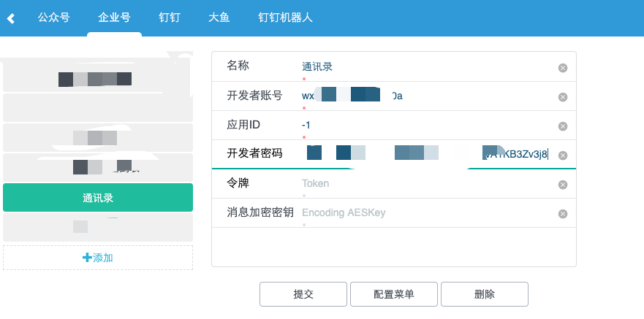Go to the 大鱼 tab
This screenshot has width=644, height=319.
tap(219, 17)
